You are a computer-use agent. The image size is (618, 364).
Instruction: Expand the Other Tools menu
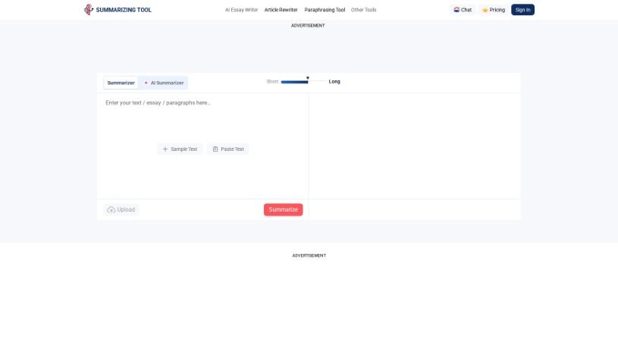click(x=364, y=10)
